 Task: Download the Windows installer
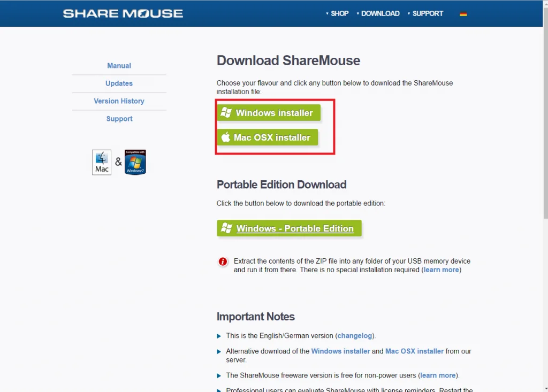(274, 113)
